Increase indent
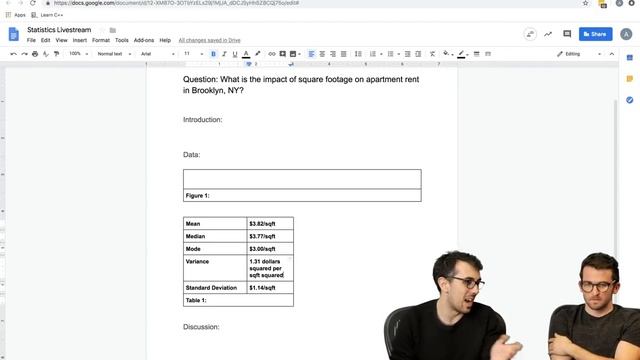 click(418, 54)
